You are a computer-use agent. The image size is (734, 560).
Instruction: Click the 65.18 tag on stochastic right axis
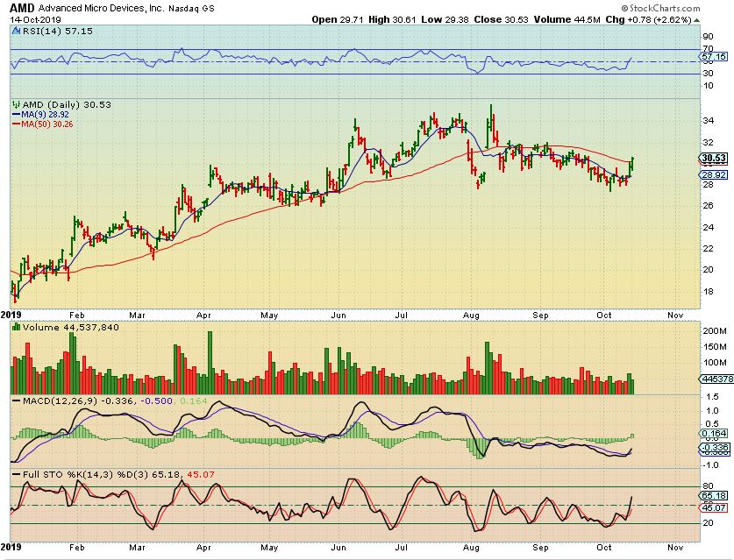715,495
